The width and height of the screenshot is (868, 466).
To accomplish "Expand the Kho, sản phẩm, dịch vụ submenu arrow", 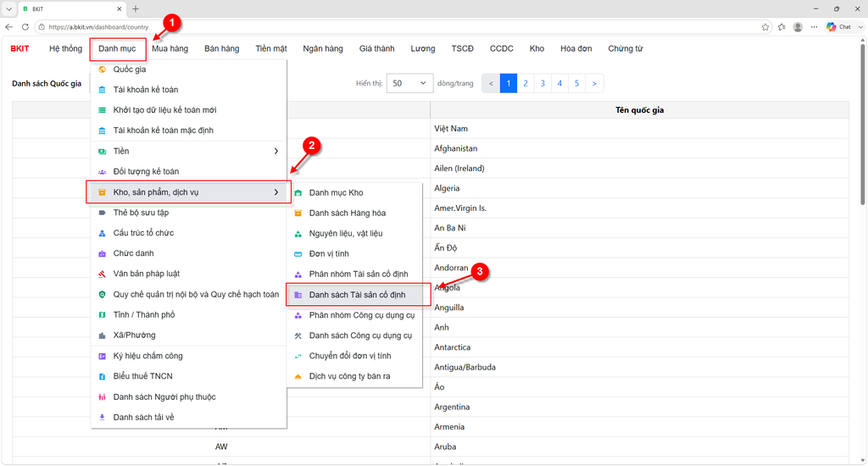I will coord(276,192).
